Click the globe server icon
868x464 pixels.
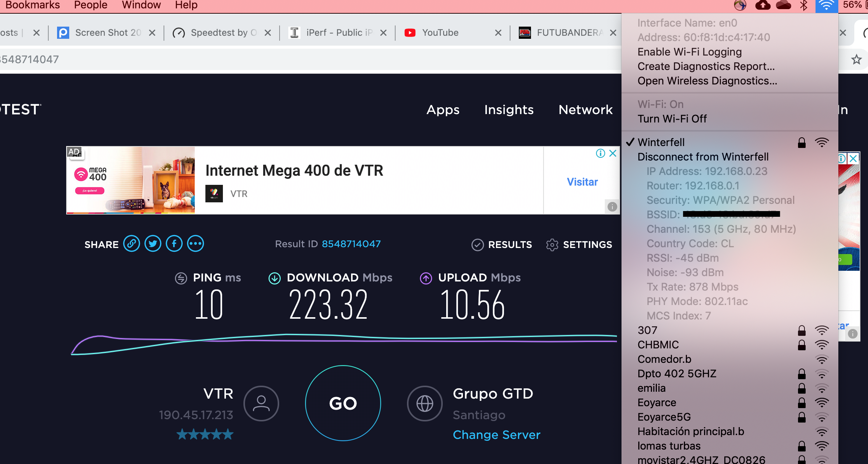click(425, 403)
